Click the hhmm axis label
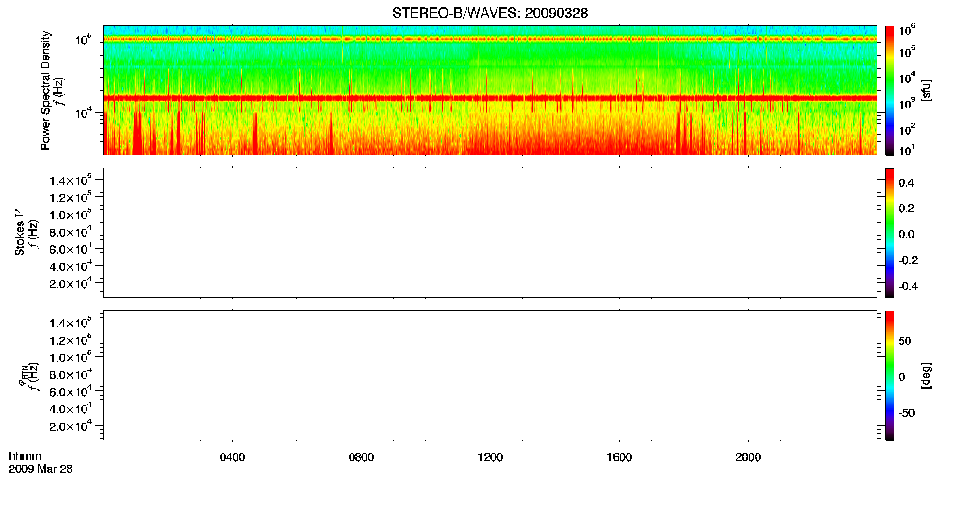Screen dimensions: 980x505 tap(25, 456)
